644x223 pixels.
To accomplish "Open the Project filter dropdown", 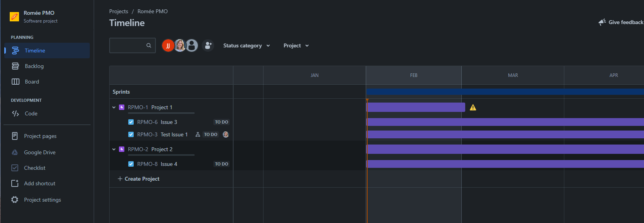I will pos(296,45).
